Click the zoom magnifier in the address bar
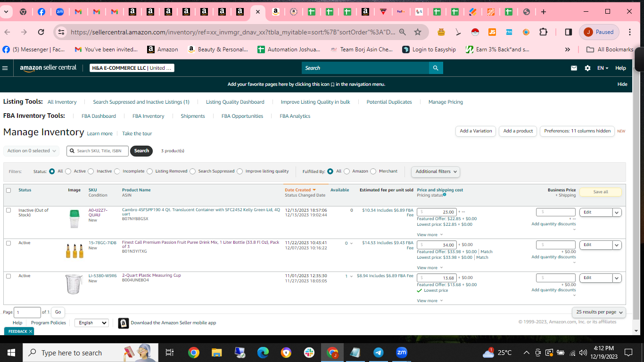The image size is (644, 362). coord(403,32)
